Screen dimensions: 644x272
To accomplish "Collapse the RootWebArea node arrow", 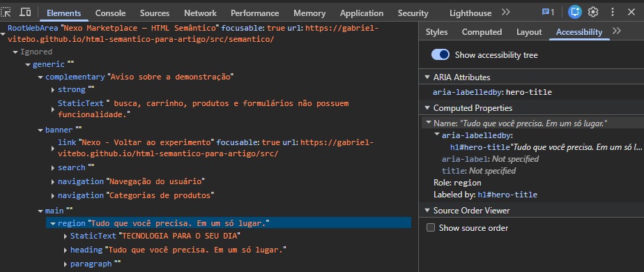I will click(x=3, y=34).
